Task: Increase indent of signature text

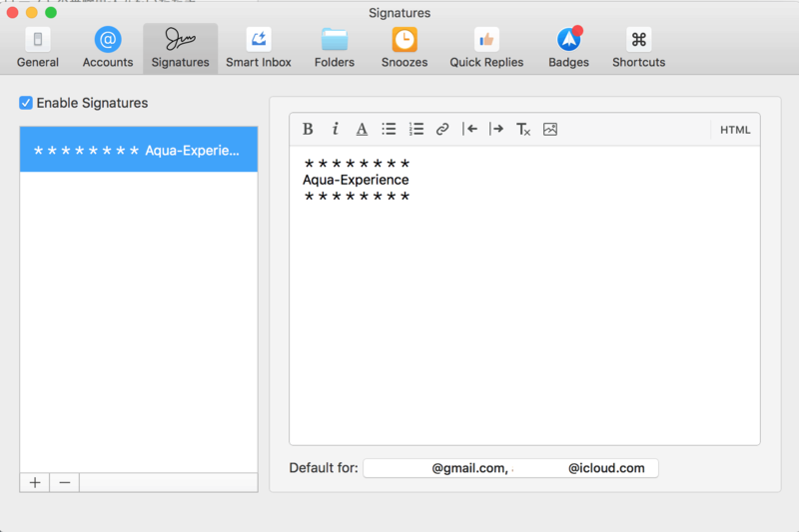Action: (496, 130)
